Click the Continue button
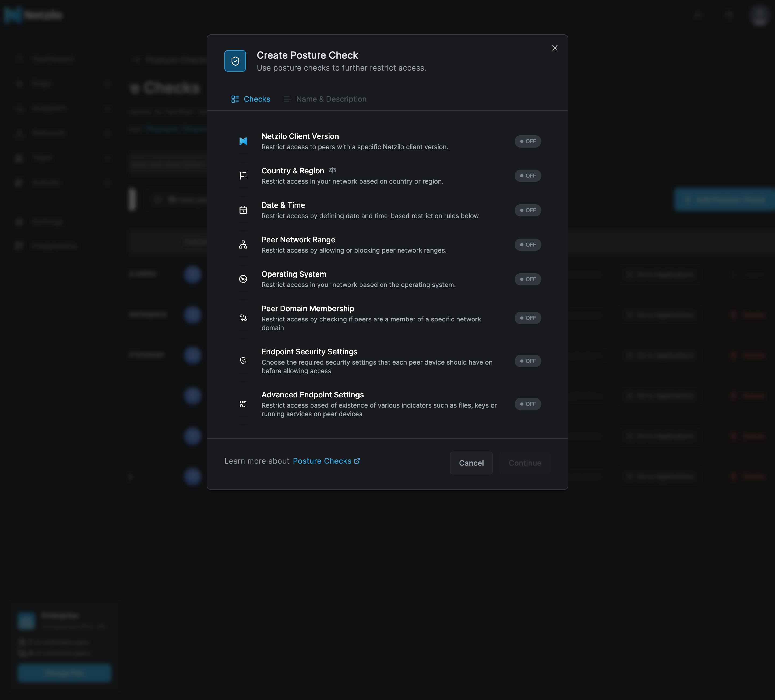 [x=525, y=463]
